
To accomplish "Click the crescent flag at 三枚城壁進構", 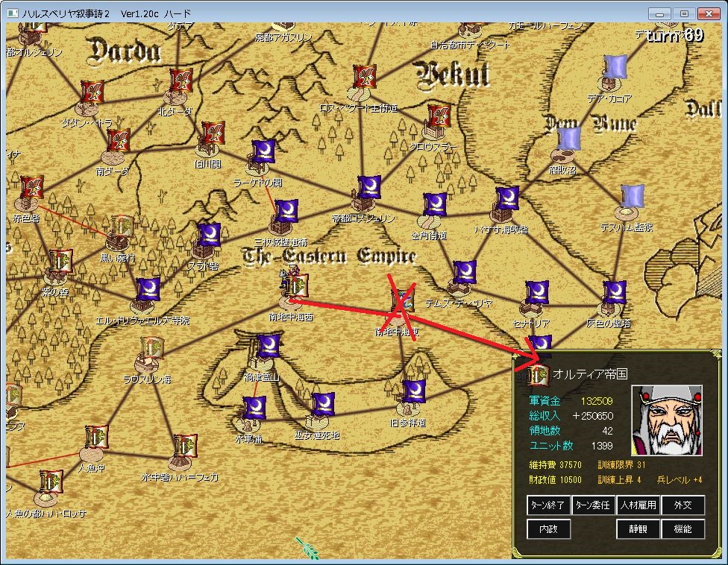I will click(x=286, y=211).
